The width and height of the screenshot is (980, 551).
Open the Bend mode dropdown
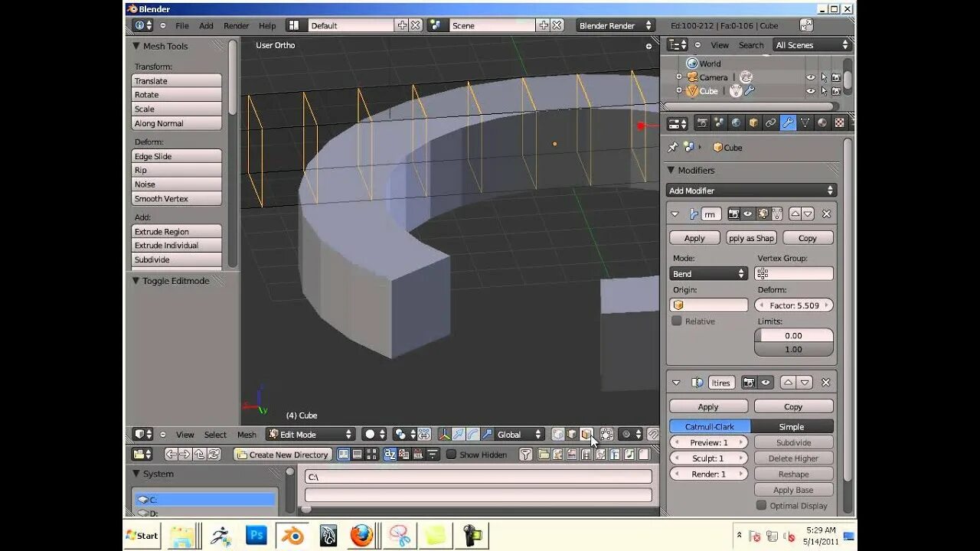point(708,273)
